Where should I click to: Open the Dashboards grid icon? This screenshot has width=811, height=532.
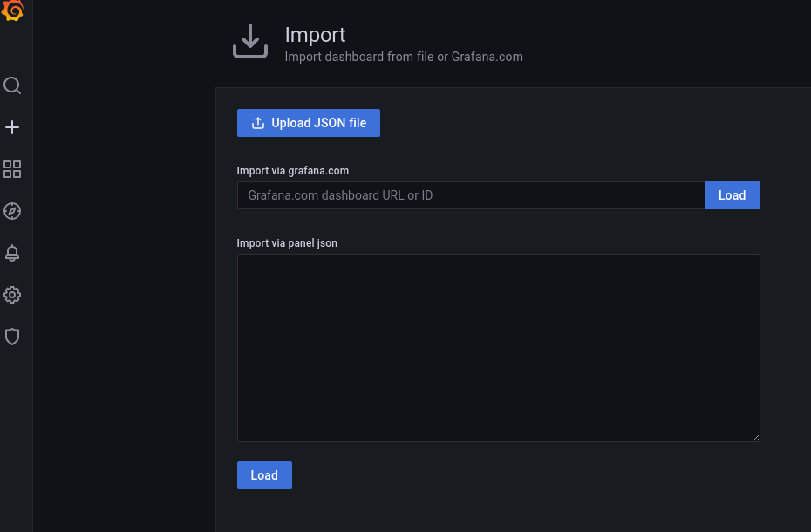click(12, 169)
